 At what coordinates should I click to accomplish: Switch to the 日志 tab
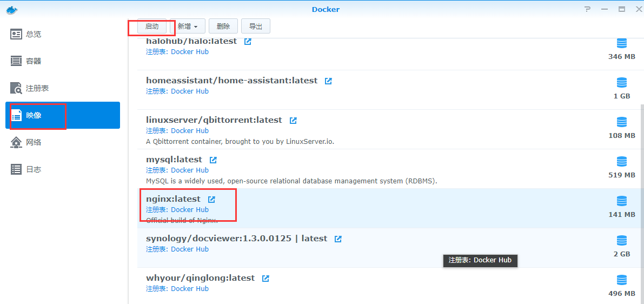62,169
